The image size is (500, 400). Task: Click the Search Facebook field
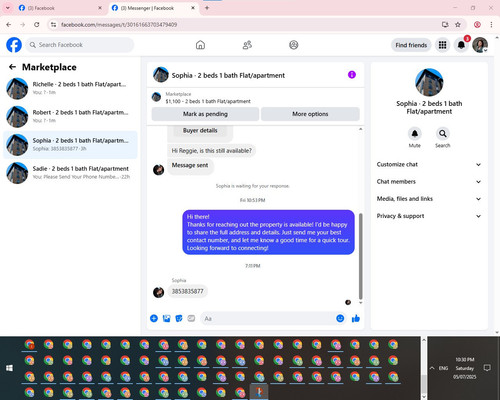click(x=80, y=45)
